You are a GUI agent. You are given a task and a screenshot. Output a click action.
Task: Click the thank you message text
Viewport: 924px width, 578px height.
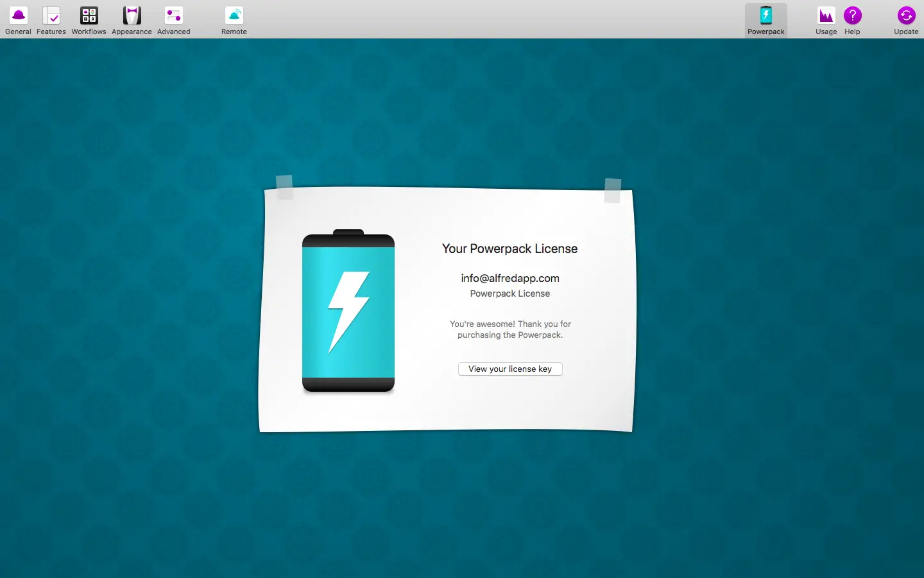click(x=510, y=329)
